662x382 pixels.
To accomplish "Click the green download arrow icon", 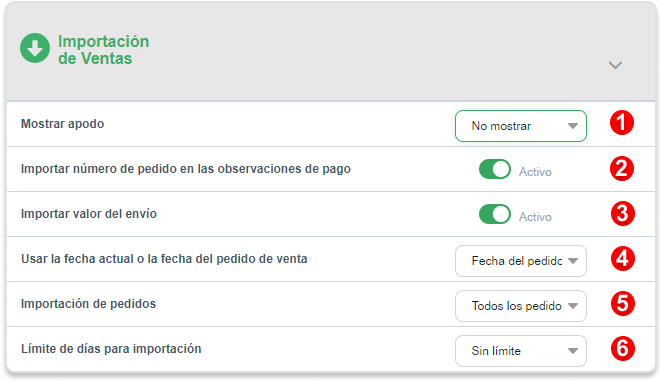I will coord(35,48).
